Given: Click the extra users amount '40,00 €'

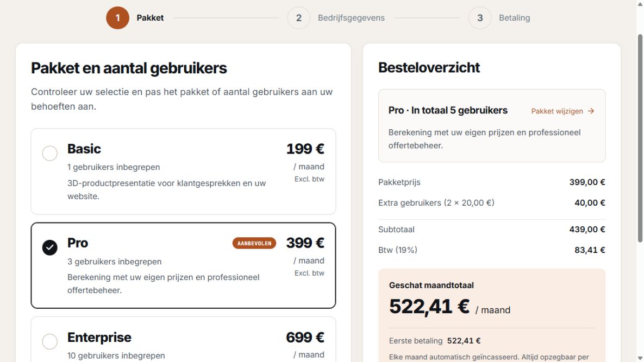Looking at the screenshot, I should click(590, 202).
